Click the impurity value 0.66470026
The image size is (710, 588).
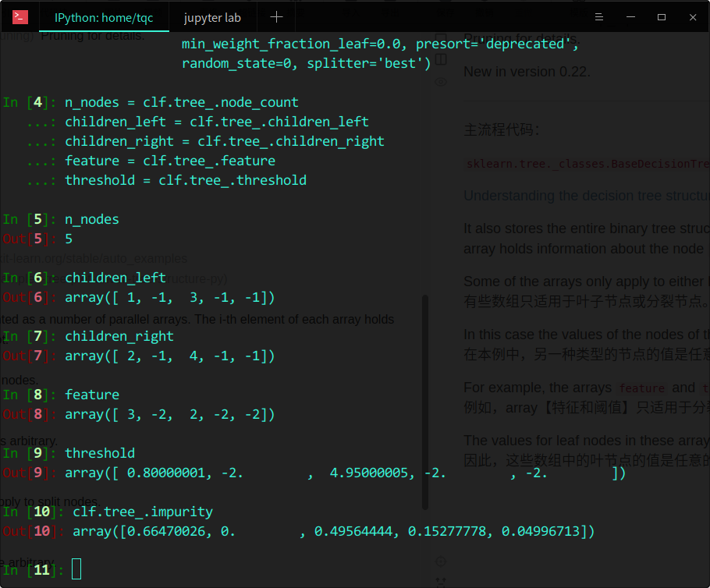point(166,531)
